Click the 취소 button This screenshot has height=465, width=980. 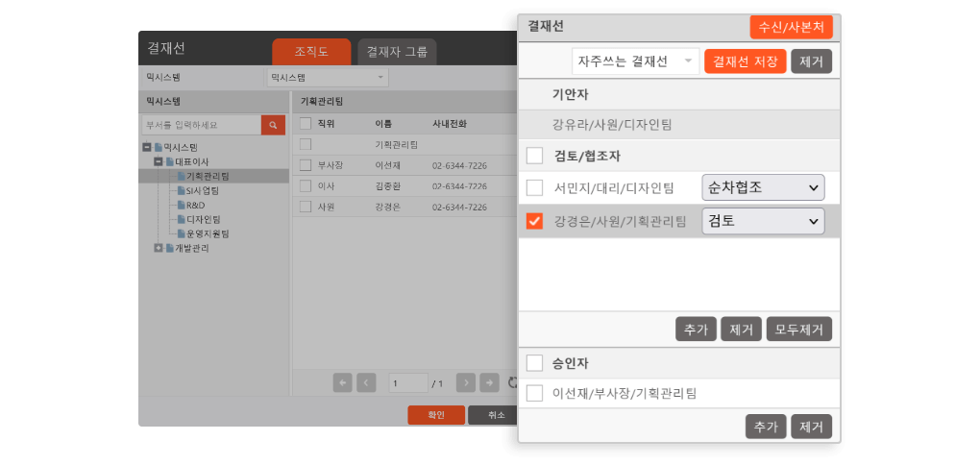point(494,415)
